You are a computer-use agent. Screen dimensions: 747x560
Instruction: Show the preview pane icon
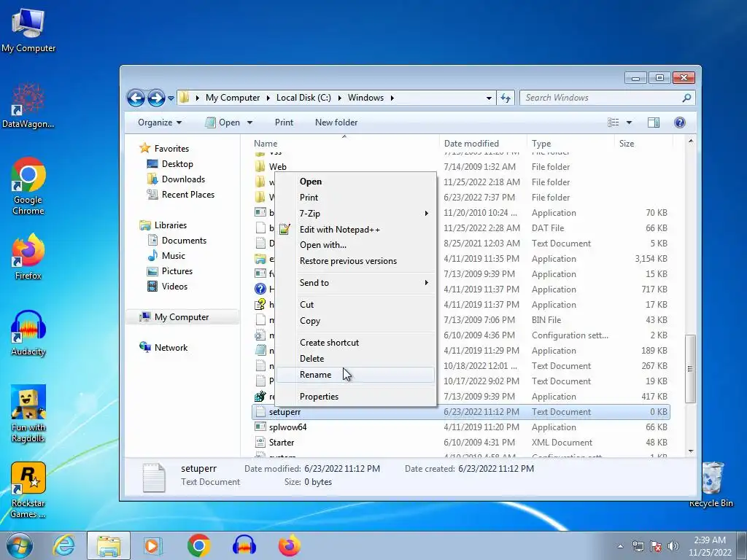[653, 122]
